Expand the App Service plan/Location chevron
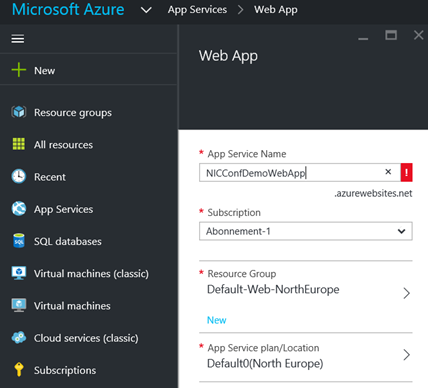Screen dimensions: 428x388 406,355
